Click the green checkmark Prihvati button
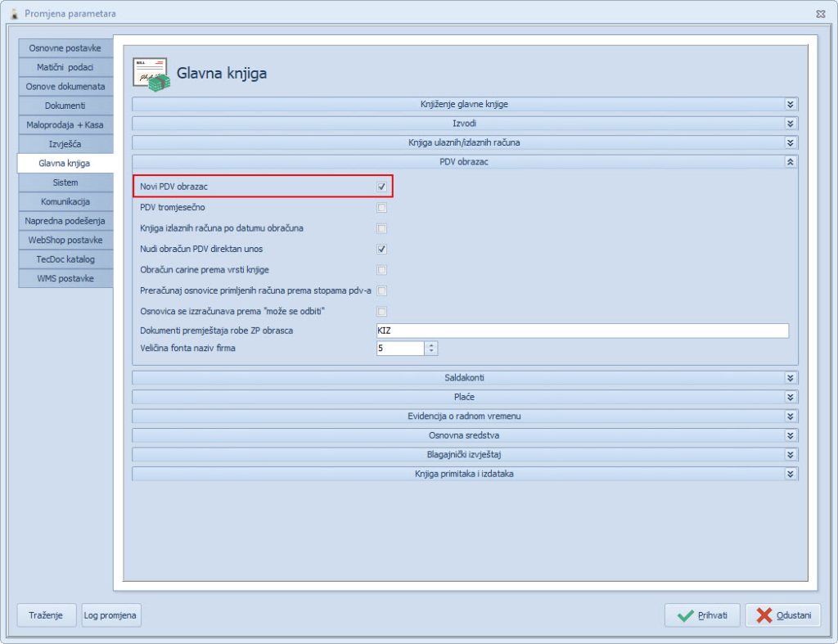The width and height of the screenshot is (838, 644). pyautogui.click(x=702, y=615)
